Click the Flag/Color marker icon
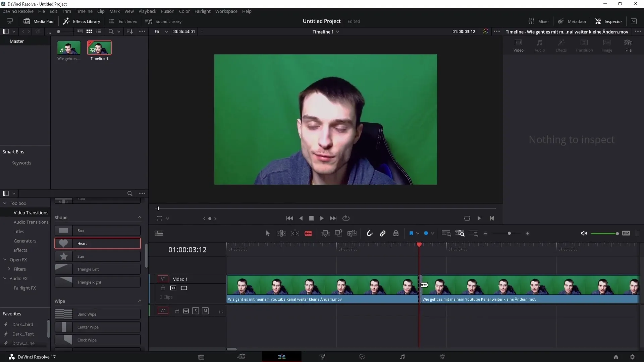Viewport: 644px width, 362px height. click(411, 233)
